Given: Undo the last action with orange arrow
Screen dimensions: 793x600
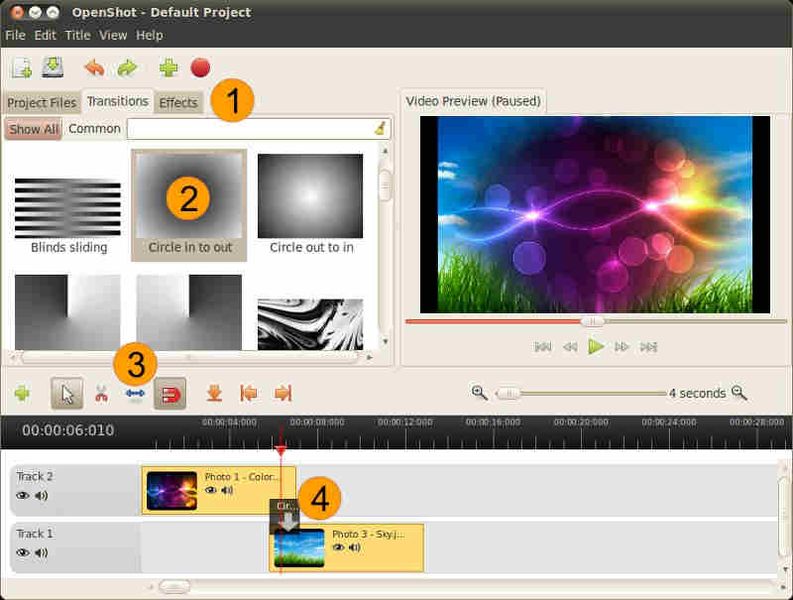Looking at the screenshot, I should pos(94,67).
